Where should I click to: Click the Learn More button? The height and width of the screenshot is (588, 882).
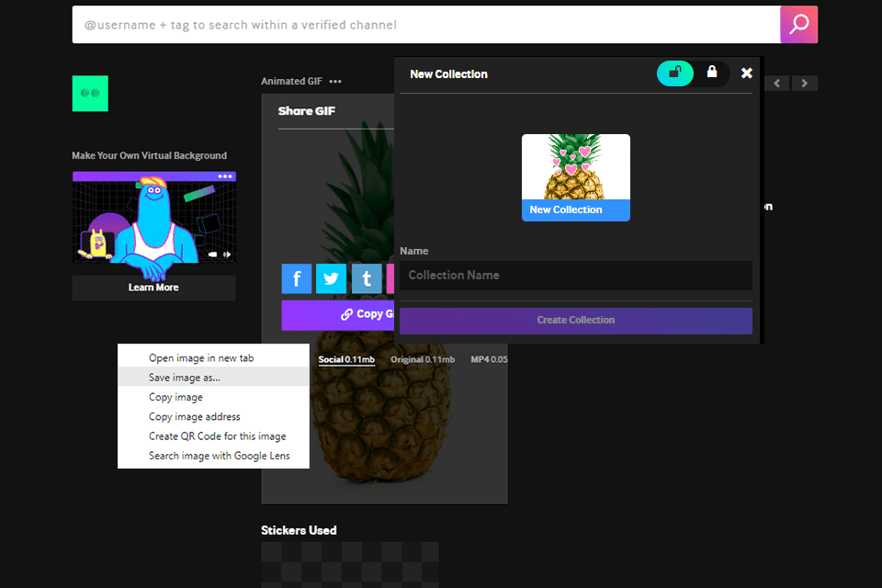[x=153, y=288]
